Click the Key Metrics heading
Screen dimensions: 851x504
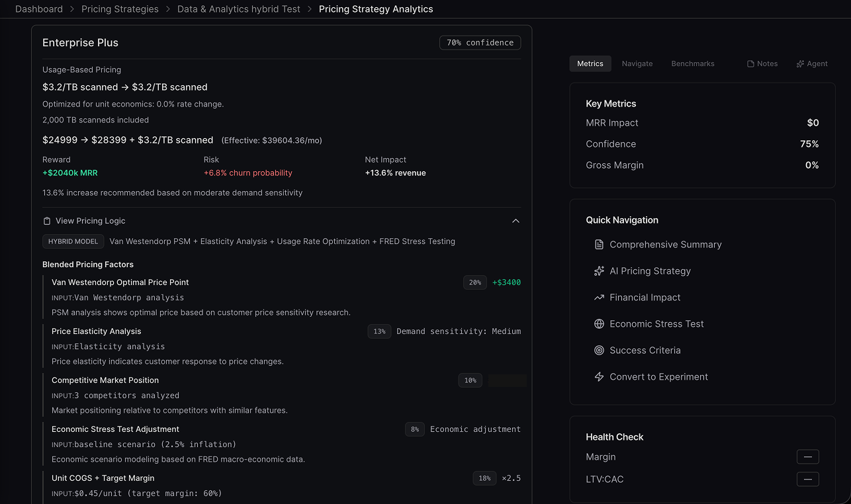611,104
